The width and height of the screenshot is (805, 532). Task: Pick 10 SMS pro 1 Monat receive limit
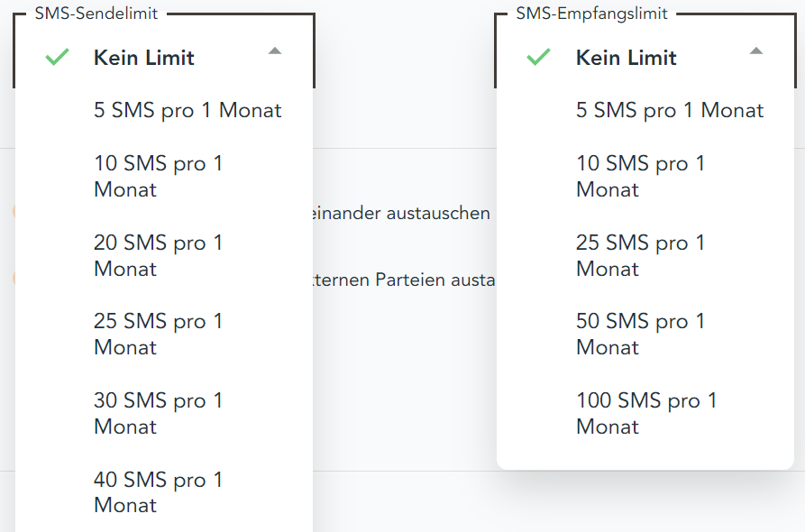645,176
